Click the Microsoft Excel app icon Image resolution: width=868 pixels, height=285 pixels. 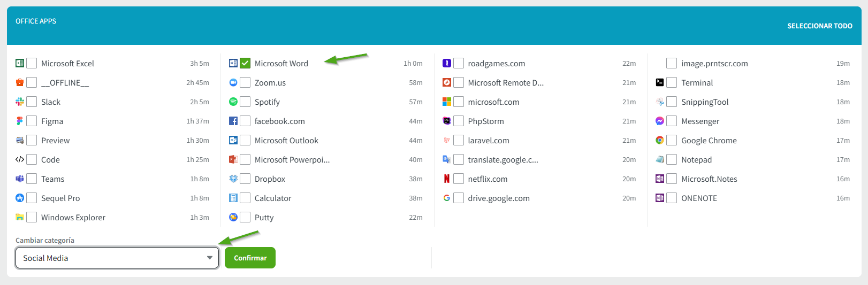[x=20, y=63]
